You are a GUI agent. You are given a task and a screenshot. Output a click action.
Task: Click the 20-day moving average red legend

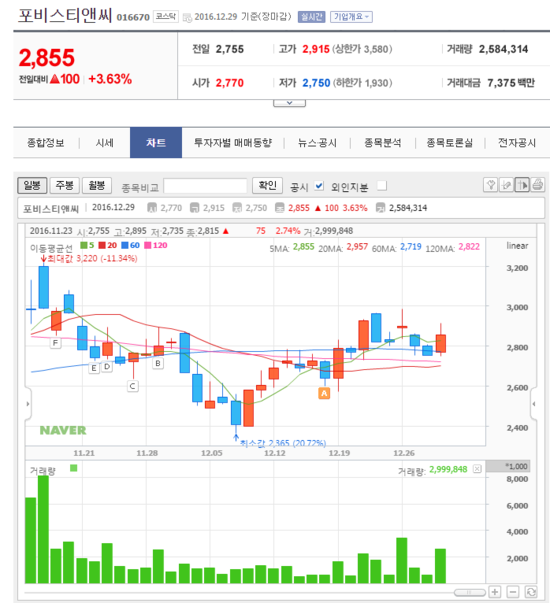(108, 245)
